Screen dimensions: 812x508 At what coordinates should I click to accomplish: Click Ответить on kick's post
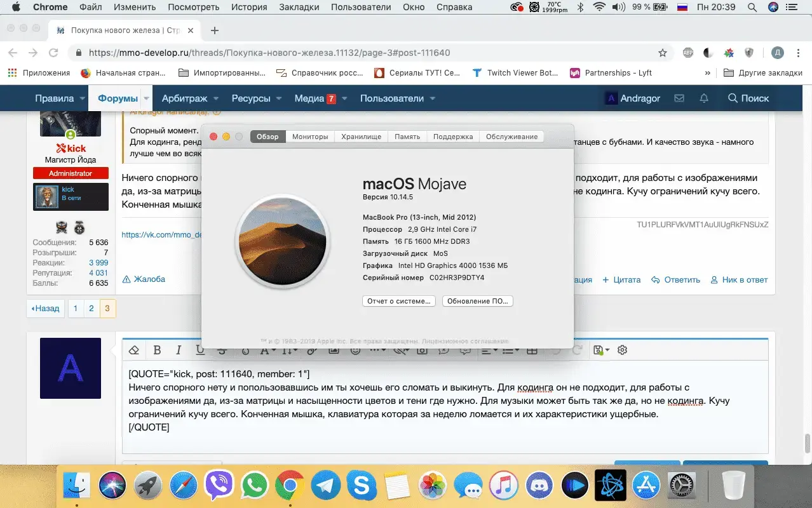676,279
